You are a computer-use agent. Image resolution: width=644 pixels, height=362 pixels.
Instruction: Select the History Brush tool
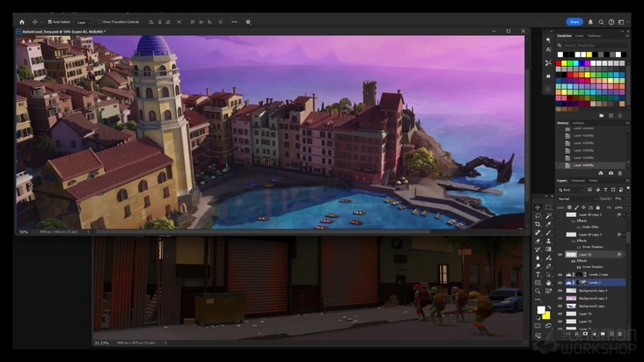pyautogui.click(x=538, y=250)
